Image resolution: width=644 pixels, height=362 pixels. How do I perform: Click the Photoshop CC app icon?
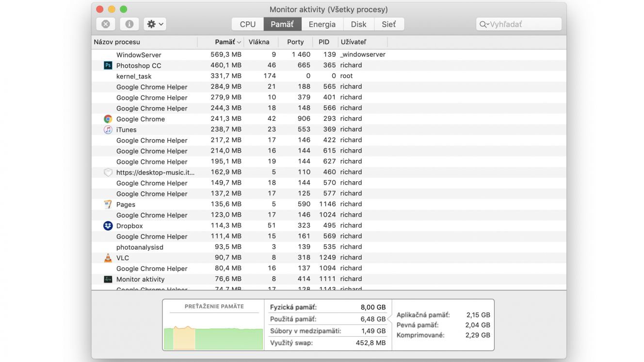click(108, 65)
